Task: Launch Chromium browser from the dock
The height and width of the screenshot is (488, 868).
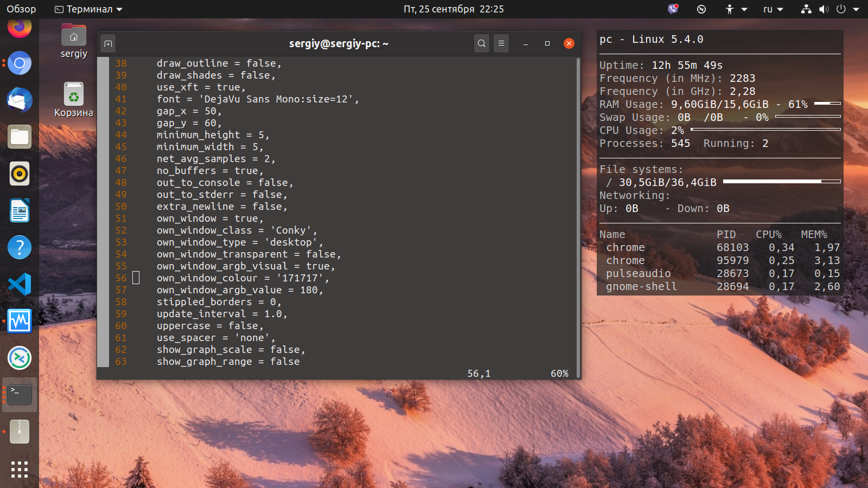Action: point(20,63)
